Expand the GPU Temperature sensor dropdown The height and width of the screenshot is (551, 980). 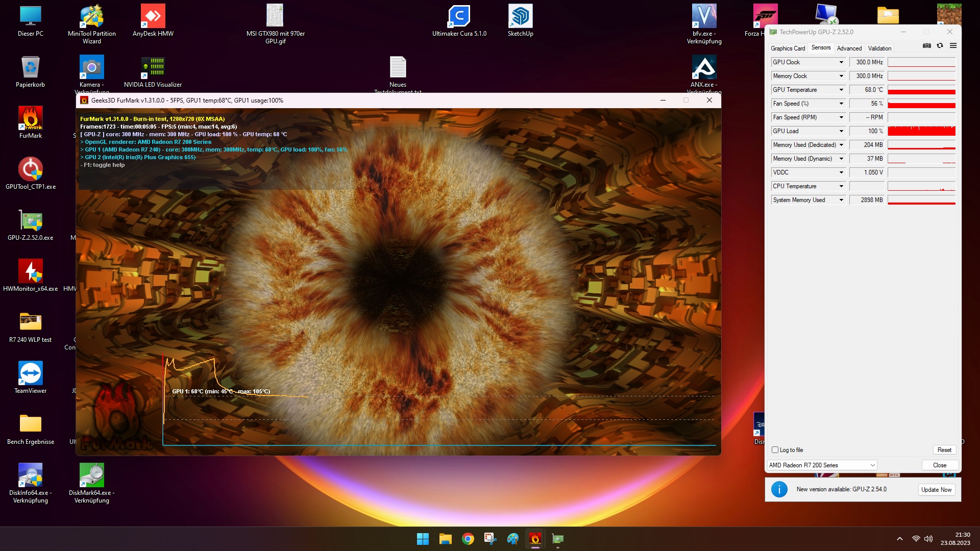(841, 90)
